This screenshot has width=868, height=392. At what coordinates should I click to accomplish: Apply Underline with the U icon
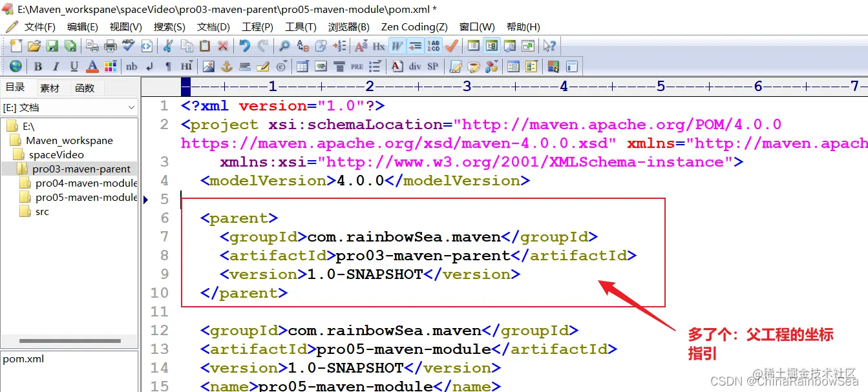click(74, 66)
